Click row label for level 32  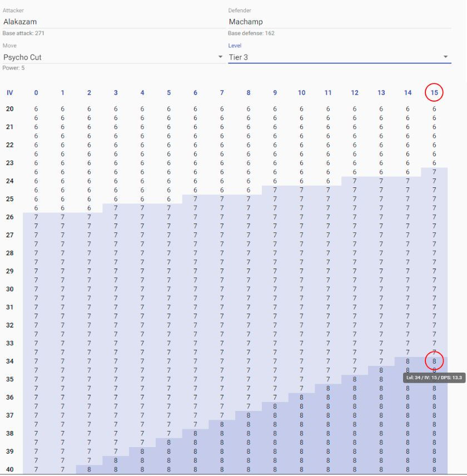pyautogui.click(x=9, y=325)
